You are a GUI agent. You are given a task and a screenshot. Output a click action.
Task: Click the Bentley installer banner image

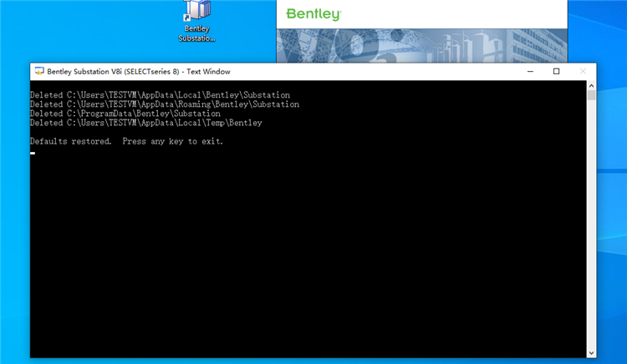pyautogui.click(x=422, y=45)
